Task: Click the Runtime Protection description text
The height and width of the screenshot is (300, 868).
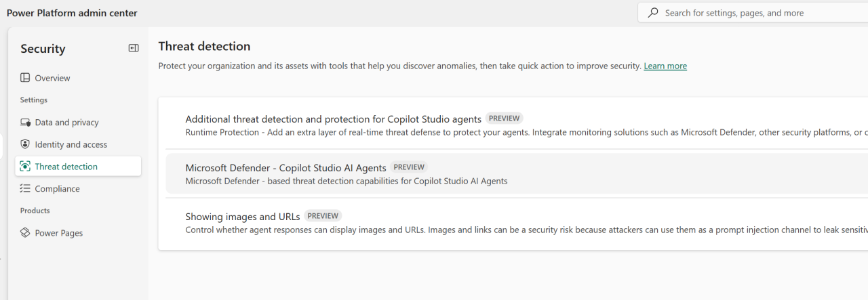Action: 526,132
